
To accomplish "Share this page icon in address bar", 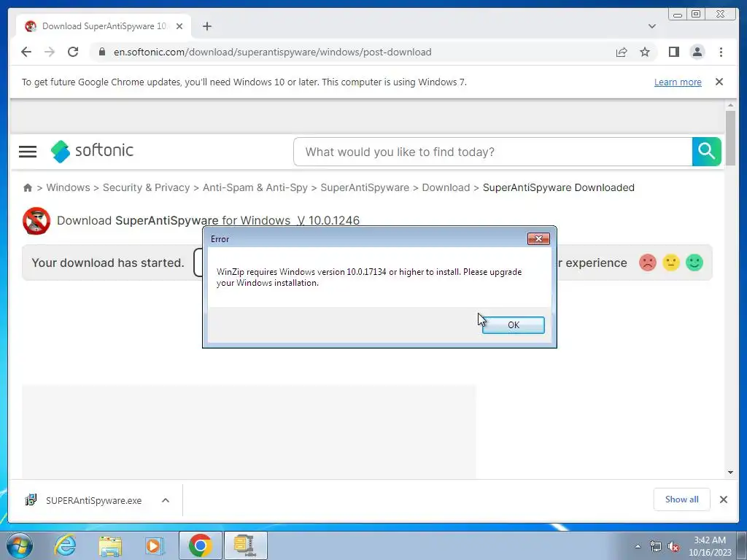I will coord(622,52).
